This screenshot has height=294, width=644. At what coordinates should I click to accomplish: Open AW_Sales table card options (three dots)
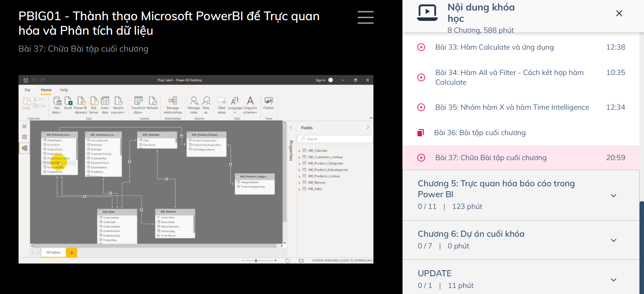(x=133, y=212)
